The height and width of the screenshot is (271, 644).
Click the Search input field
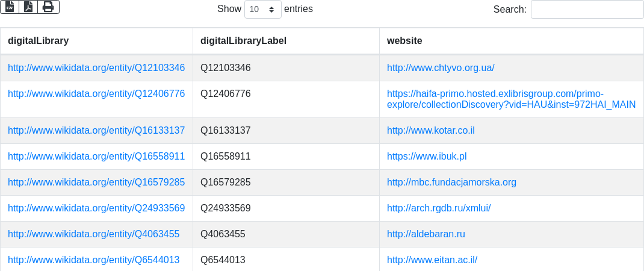click(587, 9)
